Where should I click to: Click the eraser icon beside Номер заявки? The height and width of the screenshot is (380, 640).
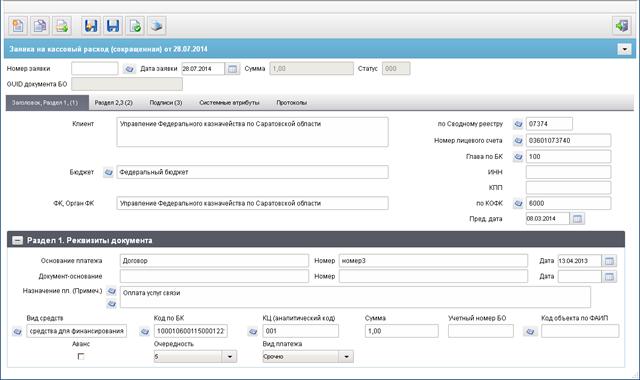point(129,69)
